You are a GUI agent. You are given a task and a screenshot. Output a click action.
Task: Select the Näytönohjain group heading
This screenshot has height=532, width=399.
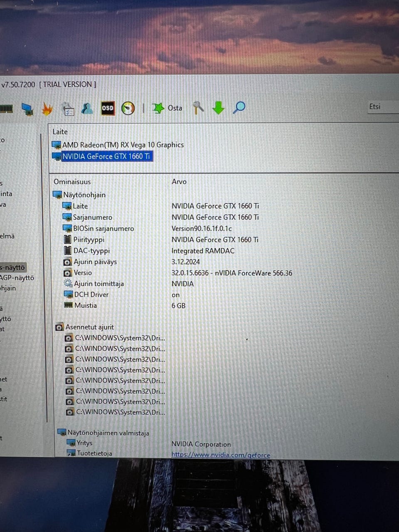[84, 195]
